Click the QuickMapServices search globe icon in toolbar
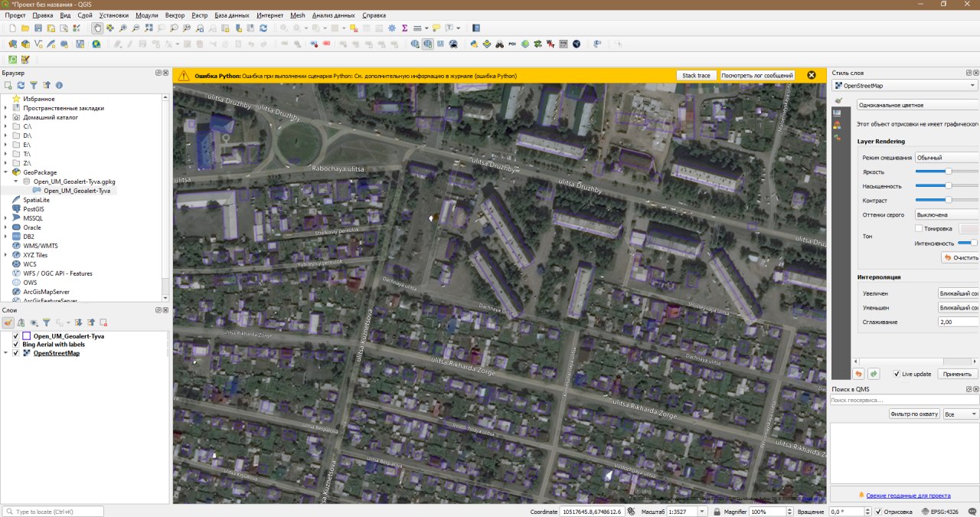The width and height of the screenshot is (980, 517). 426,44
